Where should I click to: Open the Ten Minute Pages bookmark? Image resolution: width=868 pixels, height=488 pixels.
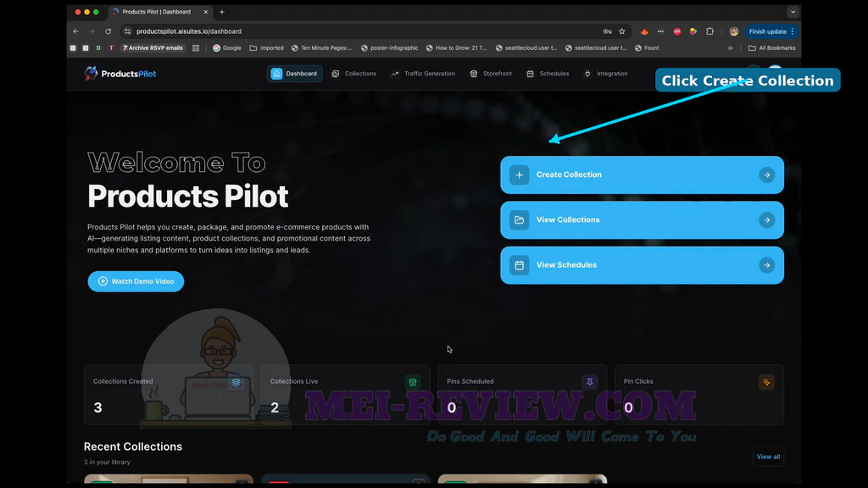(x=321, y=48)
